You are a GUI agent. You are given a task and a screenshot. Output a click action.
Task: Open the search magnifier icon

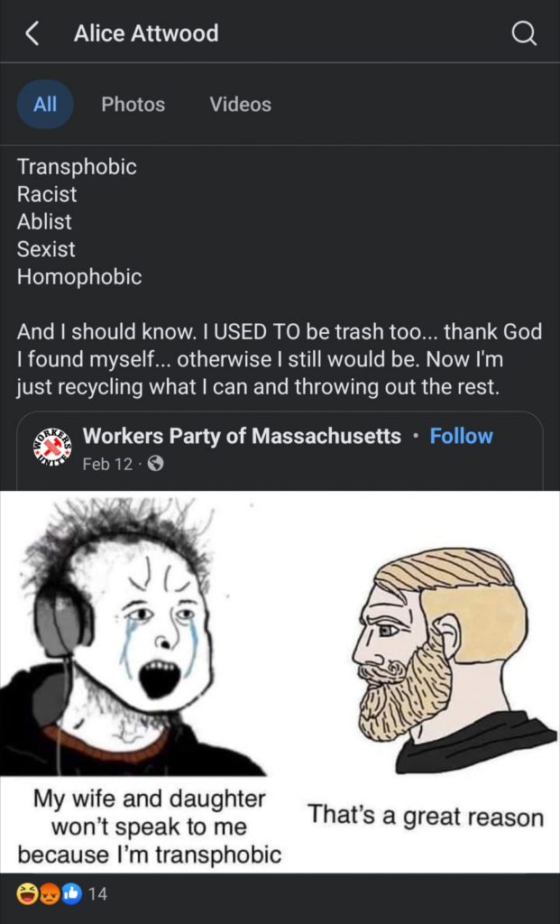tap(524, 33)
